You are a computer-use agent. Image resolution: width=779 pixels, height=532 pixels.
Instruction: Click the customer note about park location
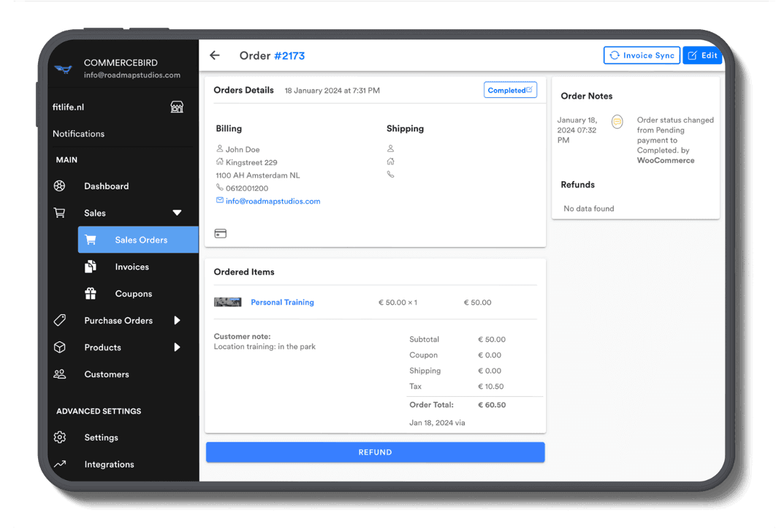[265, 346]
